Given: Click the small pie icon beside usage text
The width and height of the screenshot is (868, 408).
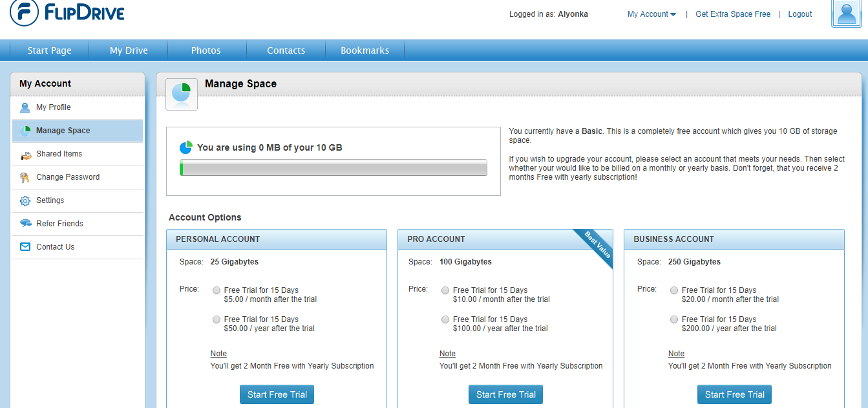Looking at the screenshot, I should [186, 147].
